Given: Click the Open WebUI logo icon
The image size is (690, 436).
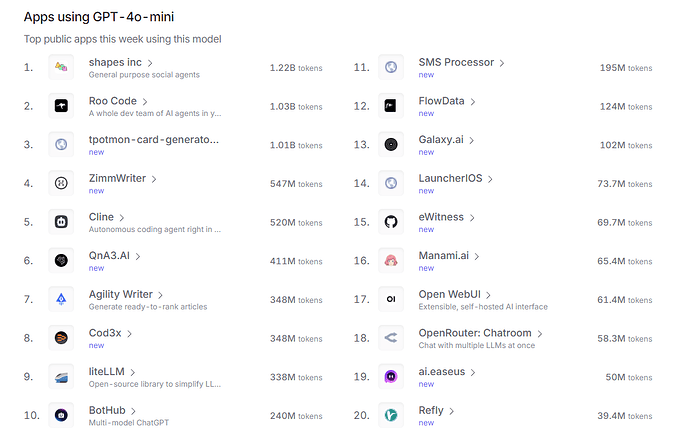Looking at the screenshot, I should (391, 299).
